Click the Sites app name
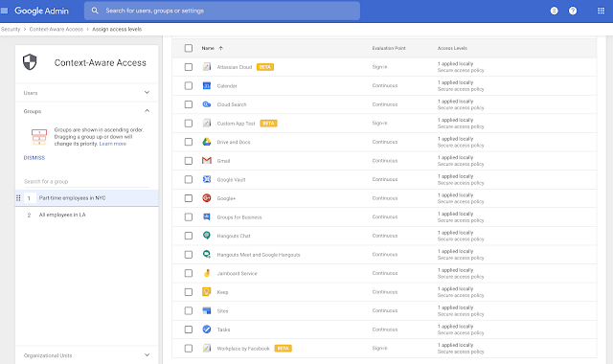 coord(222,310)
